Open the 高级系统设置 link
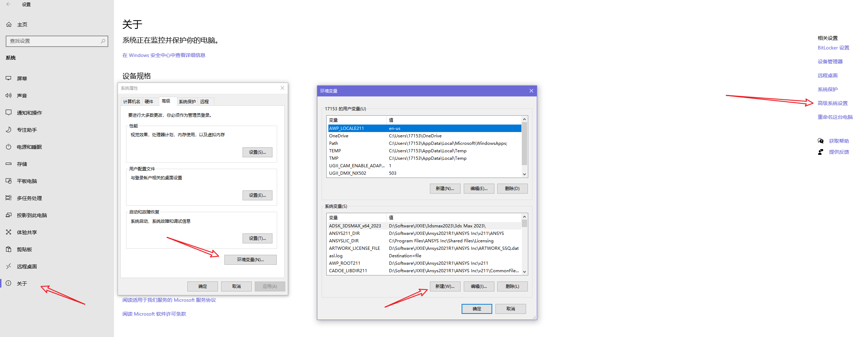Screen dimensions: 868x337 coord(832,103)
